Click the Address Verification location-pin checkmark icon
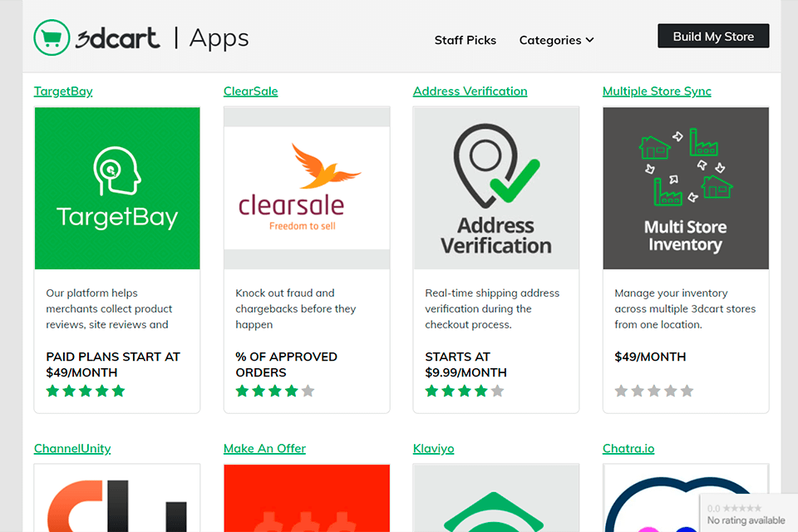This screenshot has height=532, width=798. tap(495, 175)
